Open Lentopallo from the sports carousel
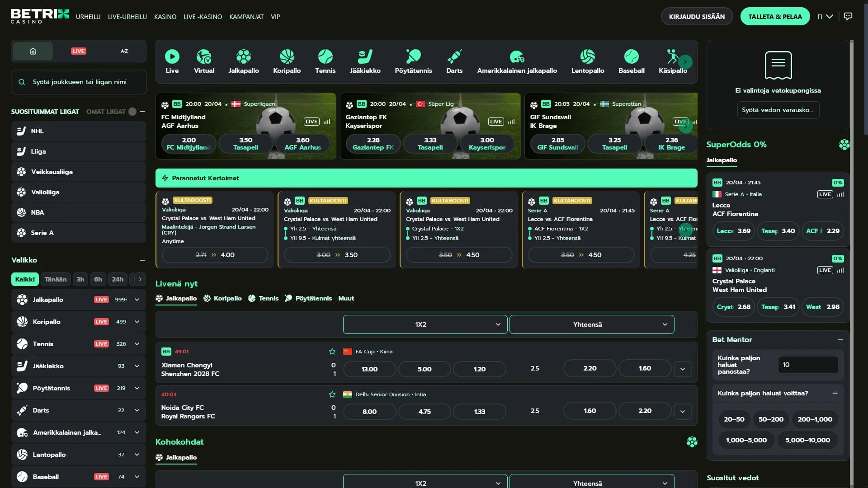 point(587,61)
